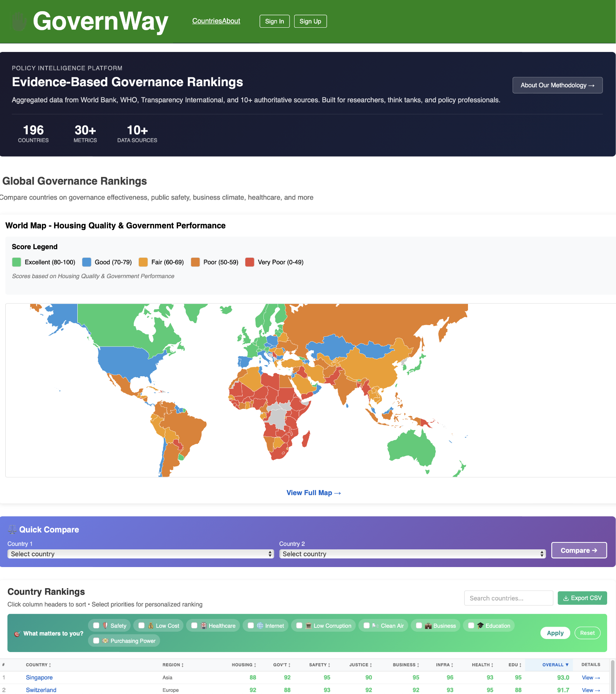Click the Search countries input field
This screenshot has width=616, height=694.
[508, 598]
